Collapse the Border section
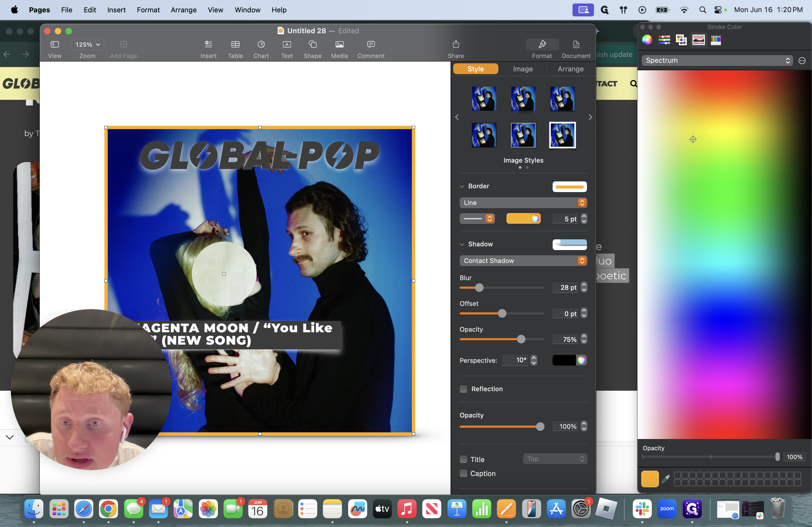 pos(462,186)
